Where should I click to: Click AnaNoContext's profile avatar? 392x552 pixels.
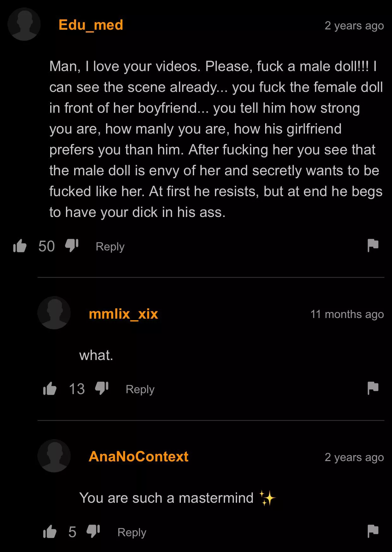tap(54, 456)
